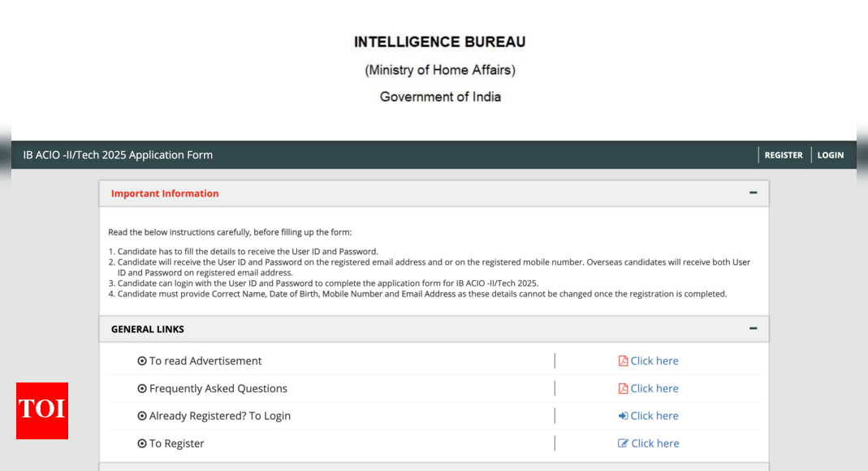Click the bullseye icon before Already Registered? To Login
This screenshot has height=471, width=868.
click(x=143, y=416)
